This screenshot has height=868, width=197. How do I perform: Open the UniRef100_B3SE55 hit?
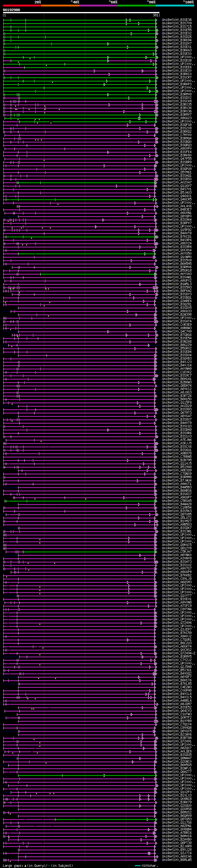coord(177,30)
